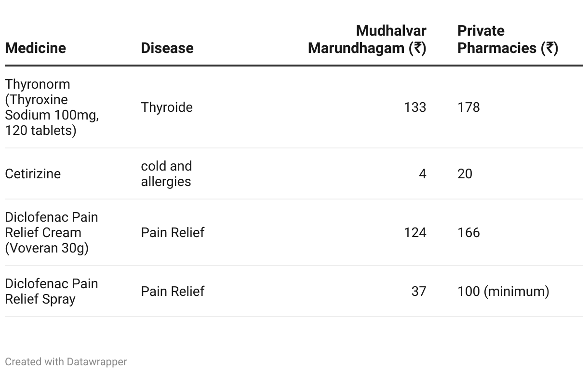Select the Private Pharmacies column header
Screen dimensions: 588x373
point(508,40)
